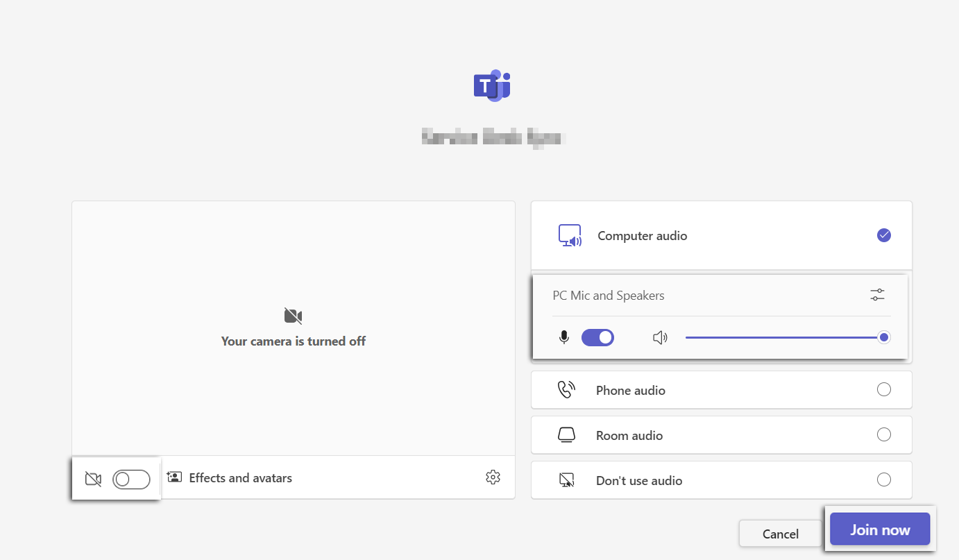959x560 pixels.
Task: Select the Computer audio checked option
Action: (883, 235)
